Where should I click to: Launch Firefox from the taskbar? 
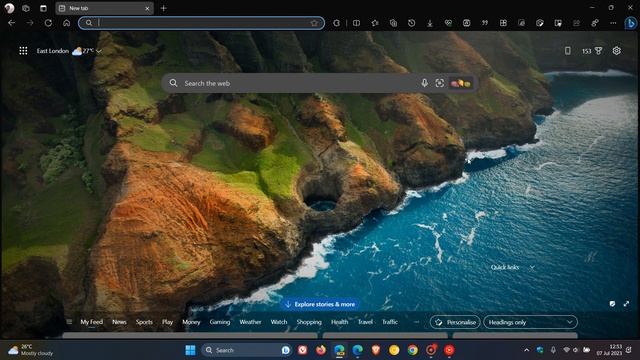tap(321, 350)
